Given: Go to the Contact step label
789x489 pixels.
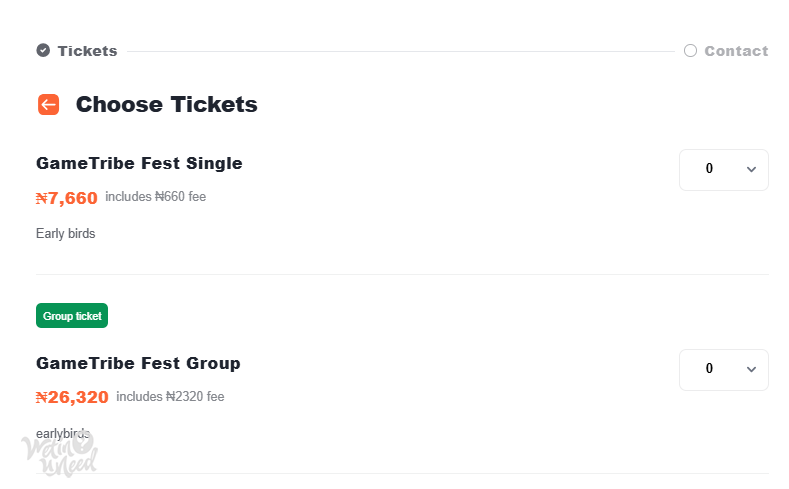Looking at the screenshot, I should click(x=736, y=51).
